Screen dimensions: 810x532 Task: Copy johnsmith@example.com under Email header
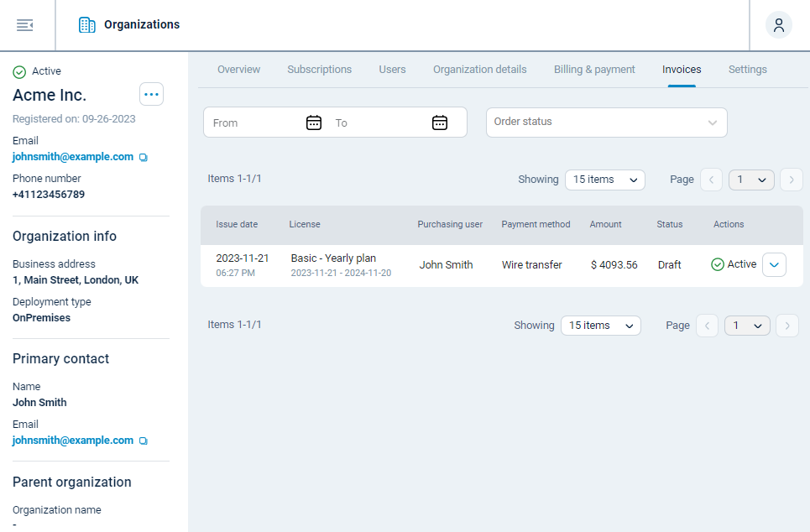(143, 156)
